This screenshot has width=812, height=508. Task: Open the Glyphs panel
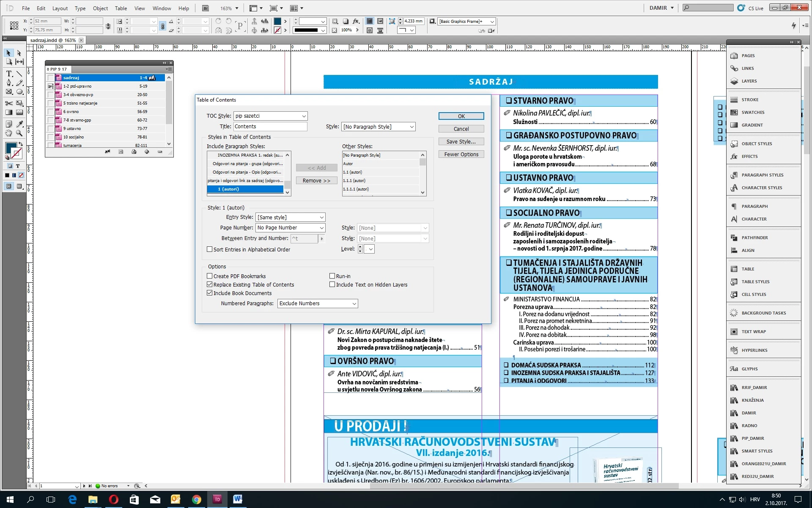click(x=749, y=369)
